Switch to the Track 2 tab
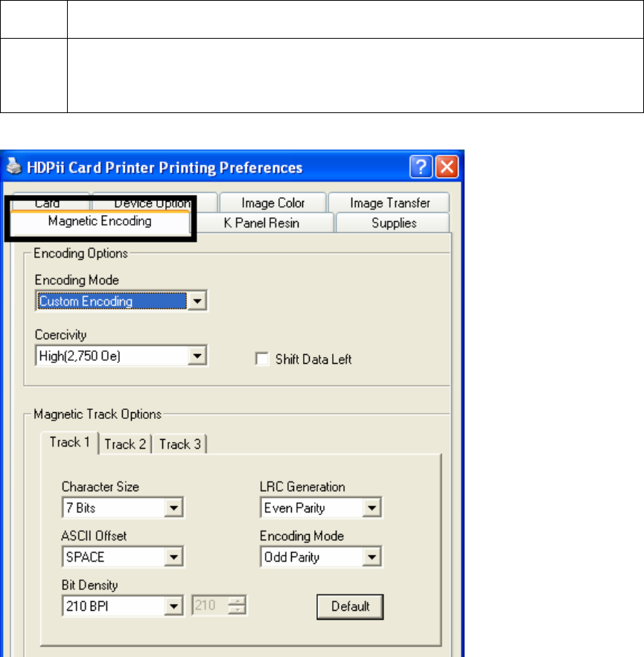 [125, 443]
